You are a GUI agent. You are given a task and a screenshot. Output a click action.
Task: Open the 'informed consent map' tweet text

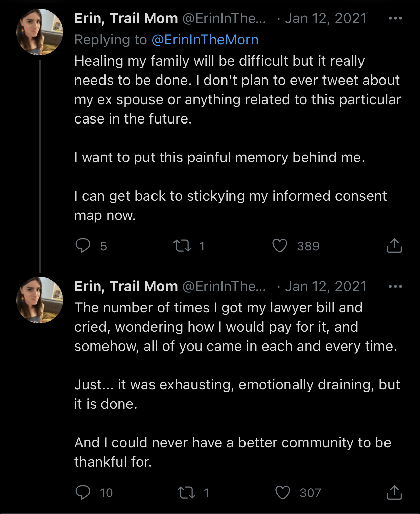pos(230,196)
